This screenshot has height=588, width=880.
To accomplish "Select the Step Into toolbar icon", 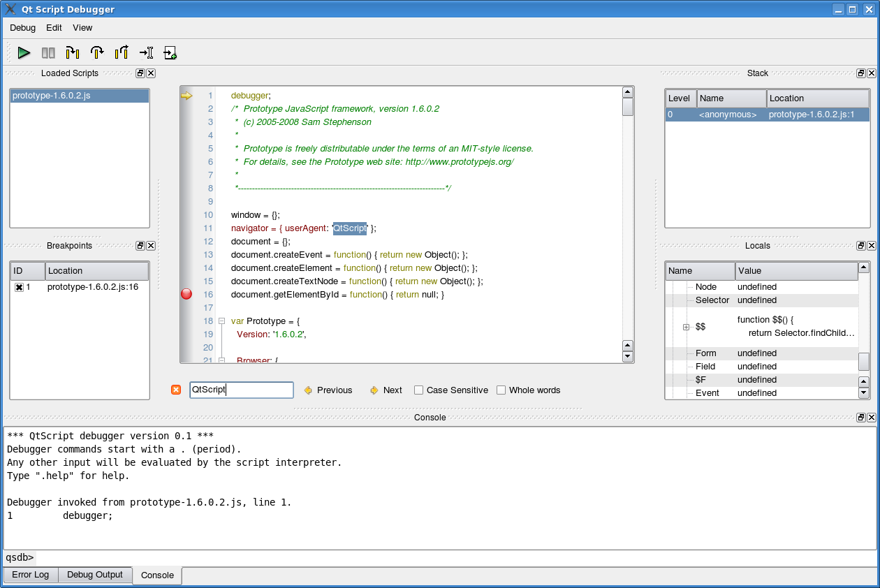I will point(72,52).
